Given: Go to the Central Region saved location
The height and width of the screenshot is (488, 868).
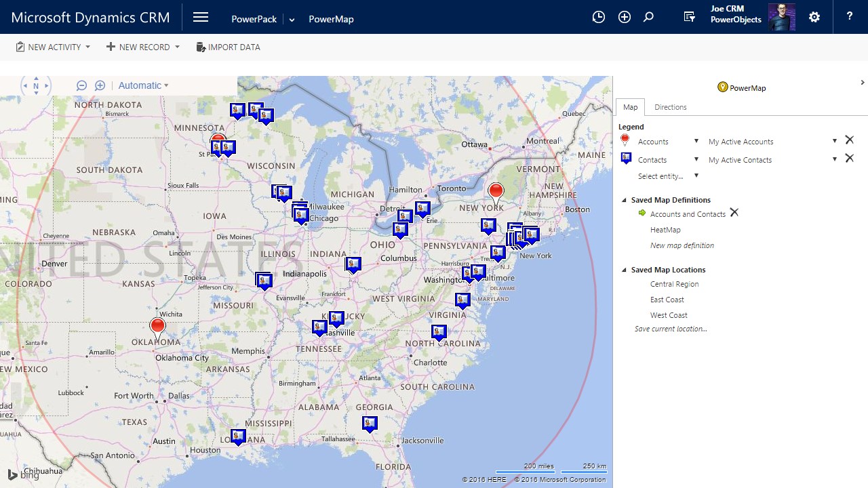Looking at the screenshot, I should point(674,284).
